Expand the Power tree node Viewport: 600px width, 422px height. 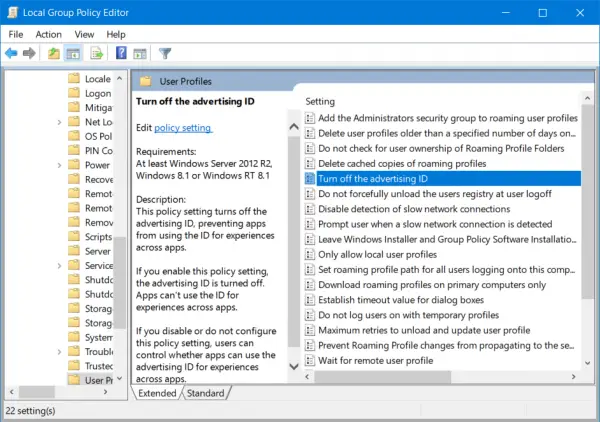click(x=59, y=165)
